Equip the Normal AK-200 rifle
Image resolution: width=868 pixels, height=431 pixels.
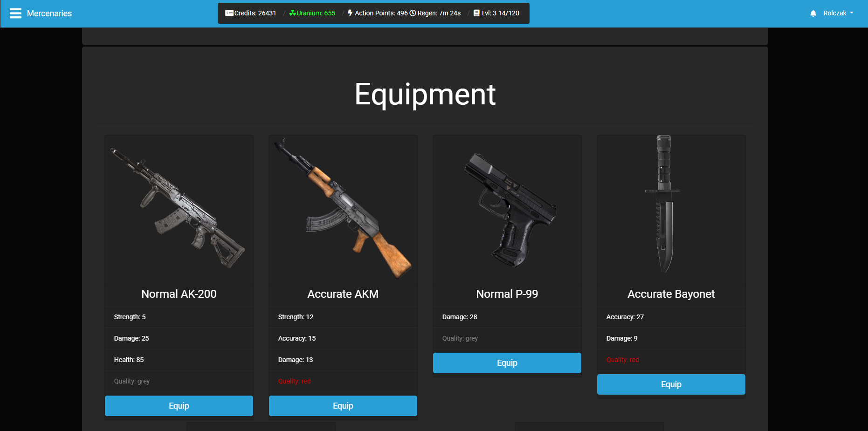tap(179, 405)
